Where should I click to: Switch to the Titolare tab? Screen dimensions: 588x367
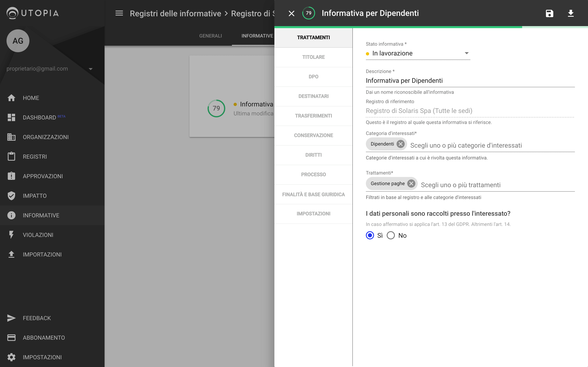tap(313, 57)
